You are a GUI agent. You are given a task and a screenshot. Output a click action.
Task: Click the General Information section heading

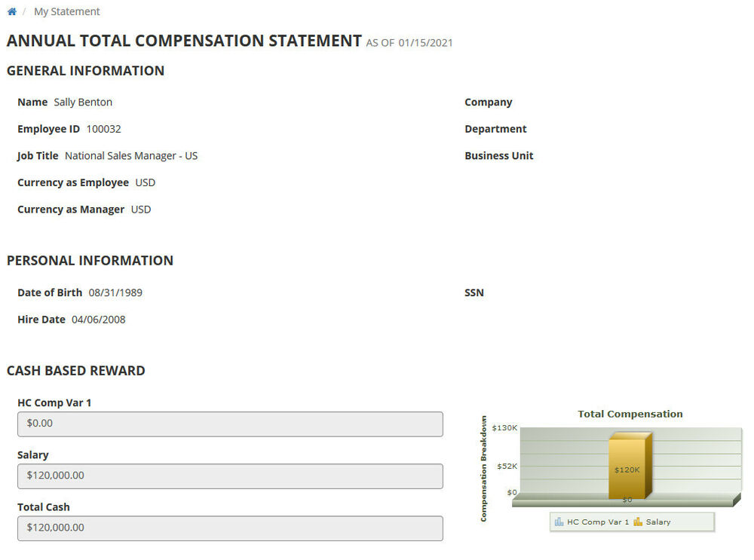[86, 71]
